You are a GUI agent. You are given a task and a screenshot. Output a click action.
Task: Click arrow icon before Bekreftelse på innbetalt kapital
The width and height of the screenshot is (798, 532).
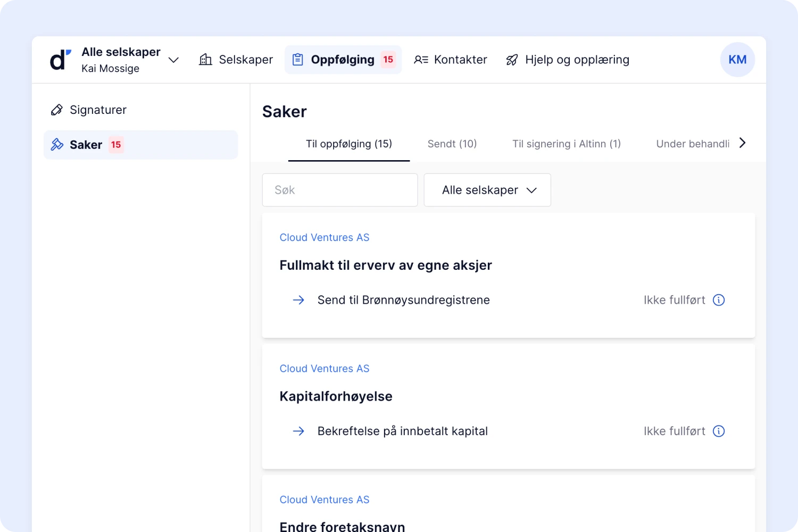[x=298, y=431]
